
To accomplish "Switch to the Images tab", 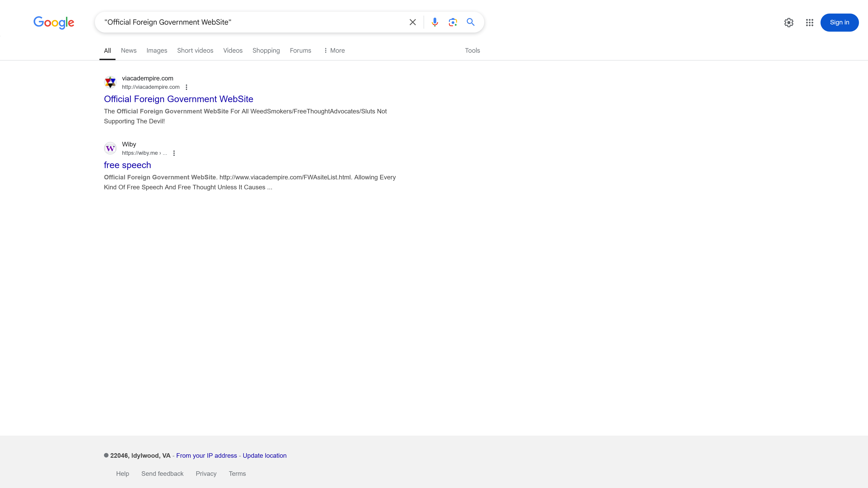I will [x=157, y=51].
